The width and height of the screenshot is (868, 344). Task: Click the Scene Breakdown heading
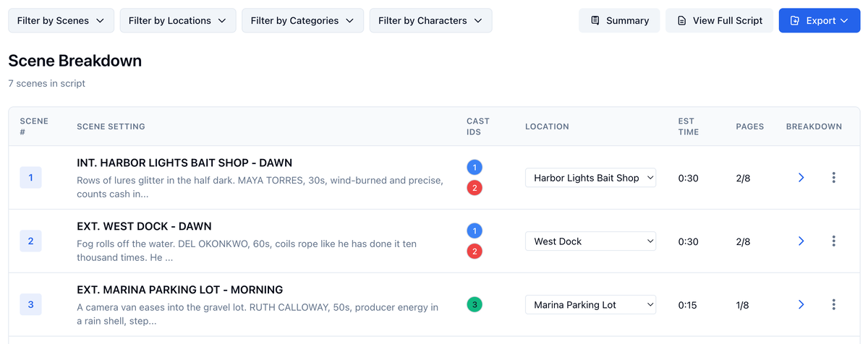tap(75, 61)
